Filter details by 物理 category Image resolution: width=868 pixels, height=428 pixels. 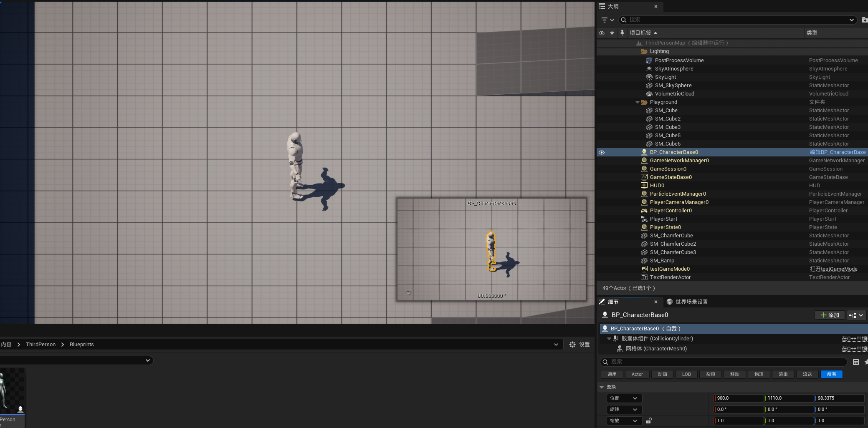click(x=759, y=375)
